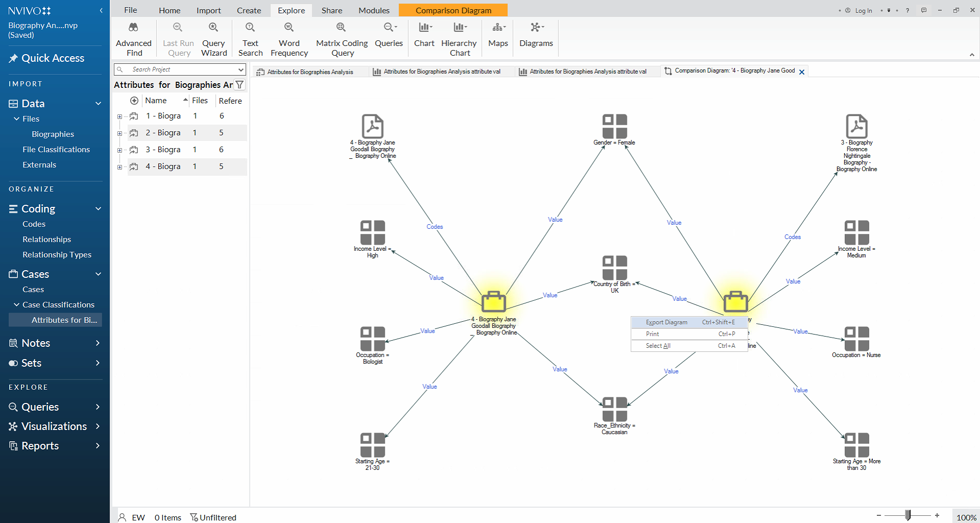The width and height of the screenshot is (980, 523).
Task: Open the Hierarchy Chart tool
Action: [x=459, y=39]
